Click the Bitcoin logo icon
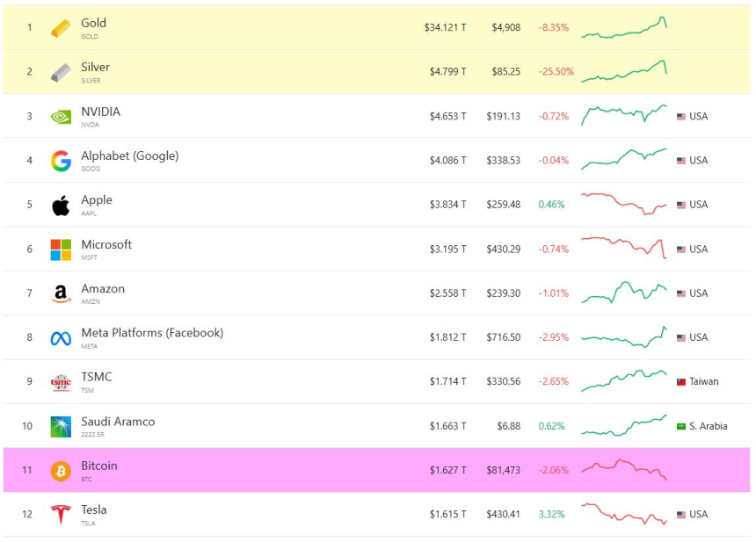 pyautogui.click(x=61, y=471)
